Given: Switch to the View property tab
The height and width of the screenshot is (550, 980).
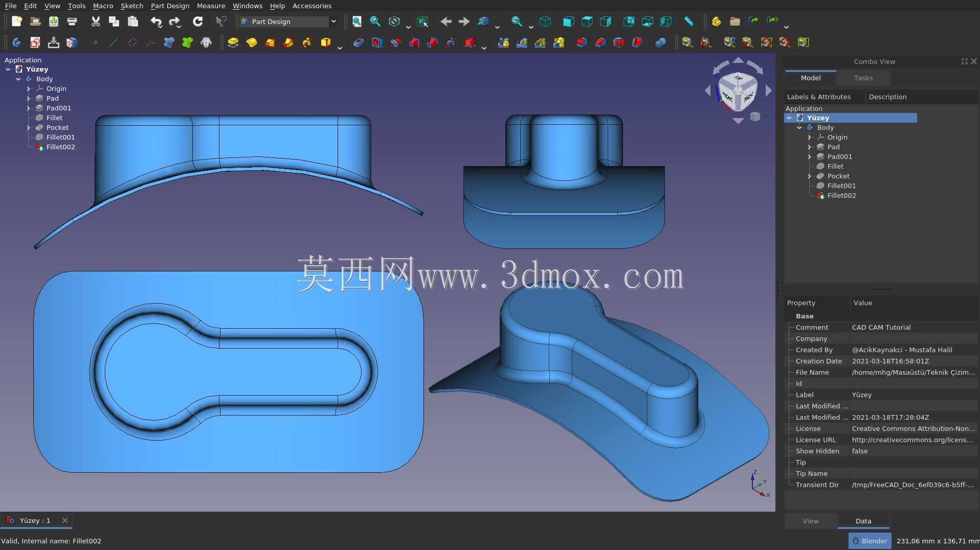Looking at the screenshot, I should tap(811, 521).
